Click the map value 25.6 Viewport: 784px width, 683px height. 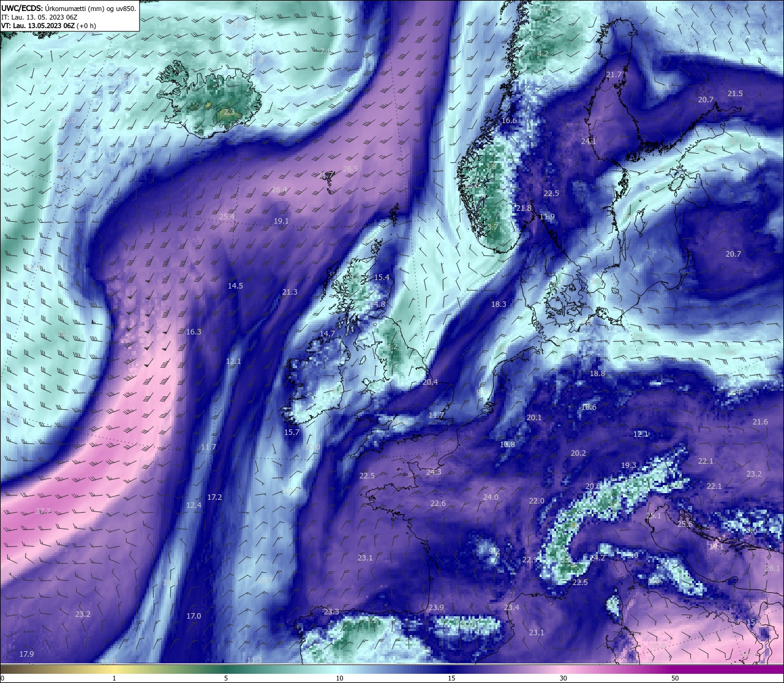point(685,524)
